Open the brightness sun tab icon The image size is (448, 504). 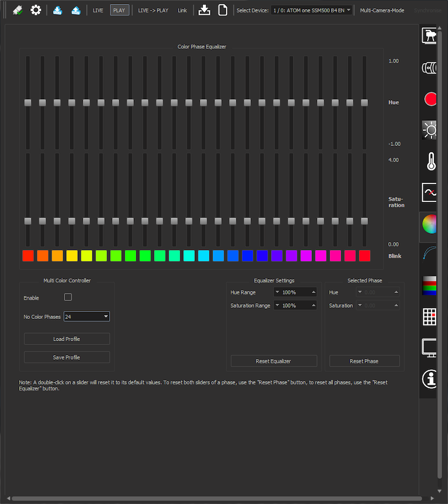[x=430, y=130]
